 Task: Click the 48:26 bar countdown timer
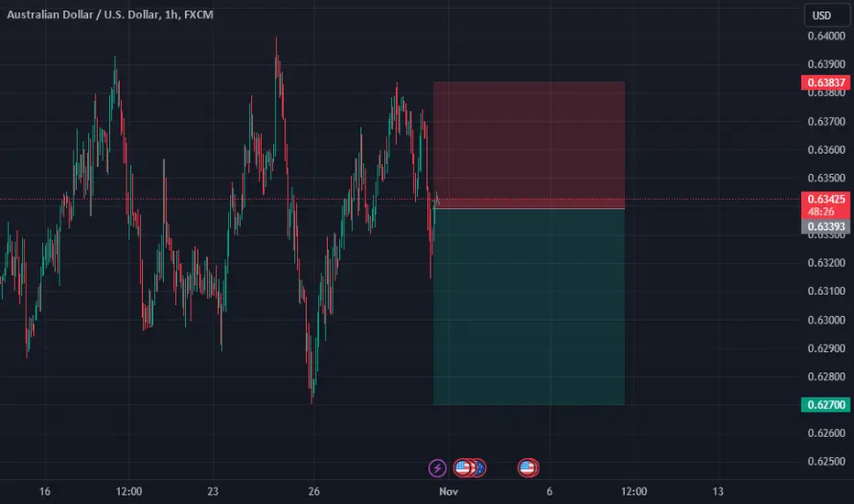821,212
